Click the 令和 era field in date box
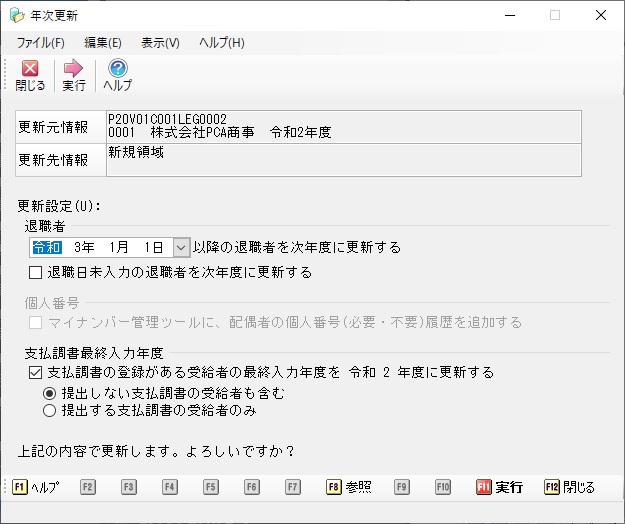Viewport: 625px width, 524px height. click(47, 247)
